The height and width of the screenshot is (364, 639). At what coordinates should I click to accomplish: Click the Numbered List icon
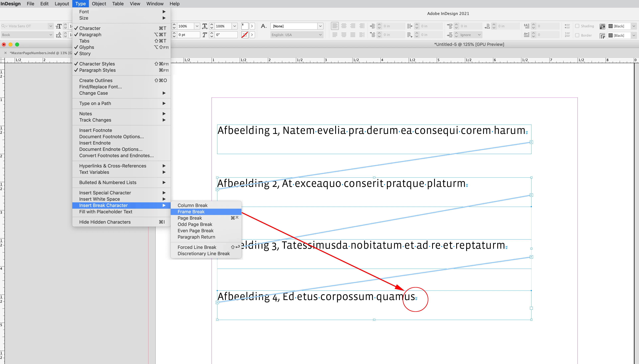pyautogui.click(x=567, y=35)
